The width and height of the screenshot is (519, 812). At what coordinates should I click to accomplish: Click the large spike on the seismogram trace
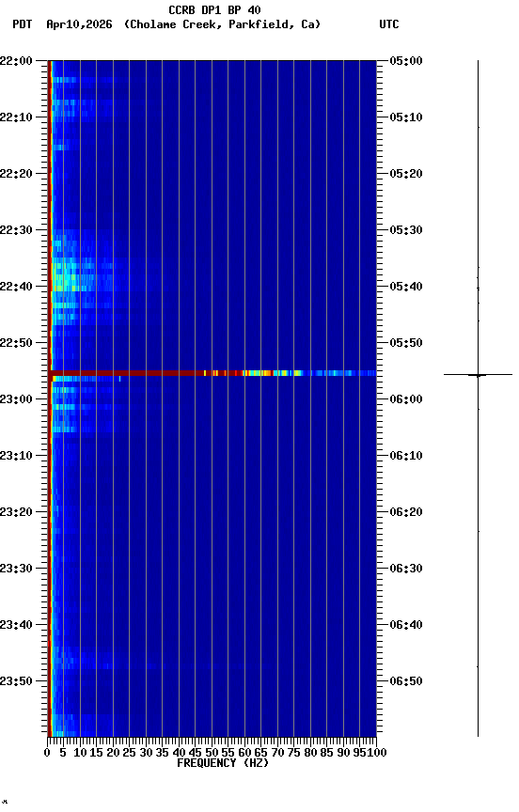478,374
